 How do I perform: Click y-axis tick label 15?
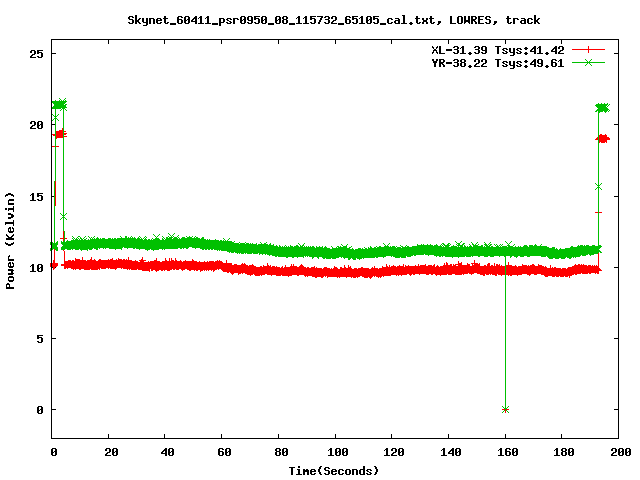[36, 197]
